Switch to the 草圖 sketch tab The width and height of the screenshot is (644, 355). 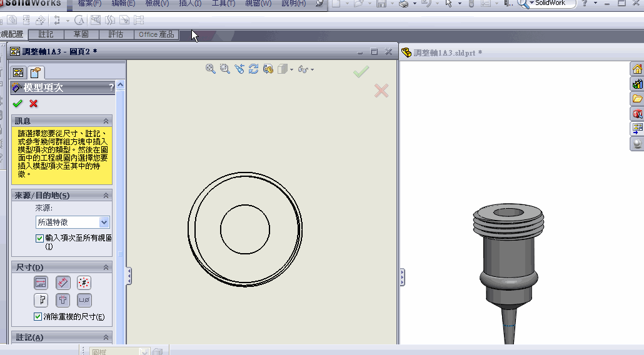(81, 34)
